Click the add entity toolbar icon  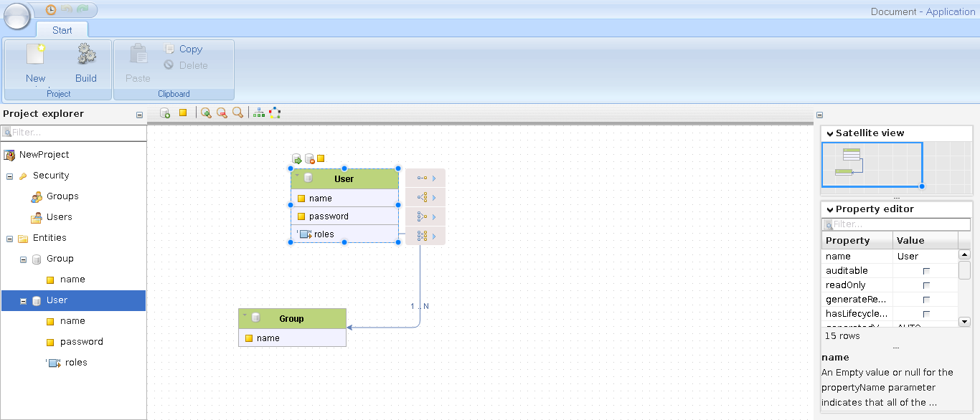pyautogui.click(x=165, y=113)
